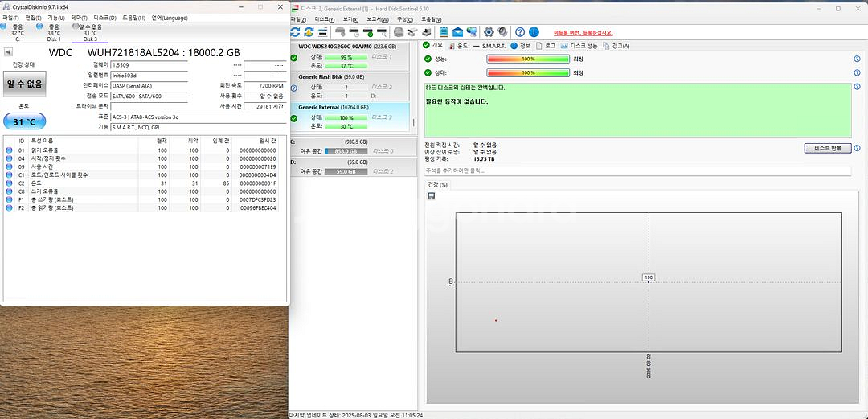The width and height of the screenshot is (868, 419).
Task: Click the help icon beside the green message box
Action: coord(857,87)
